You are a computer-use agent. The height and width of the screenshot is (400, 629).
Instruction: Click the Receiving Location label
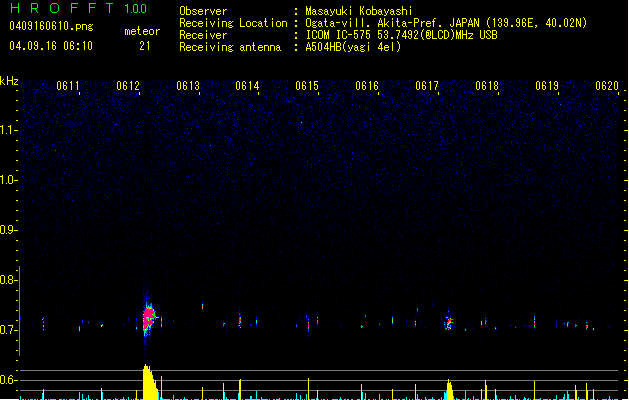[x=233, y=23]
